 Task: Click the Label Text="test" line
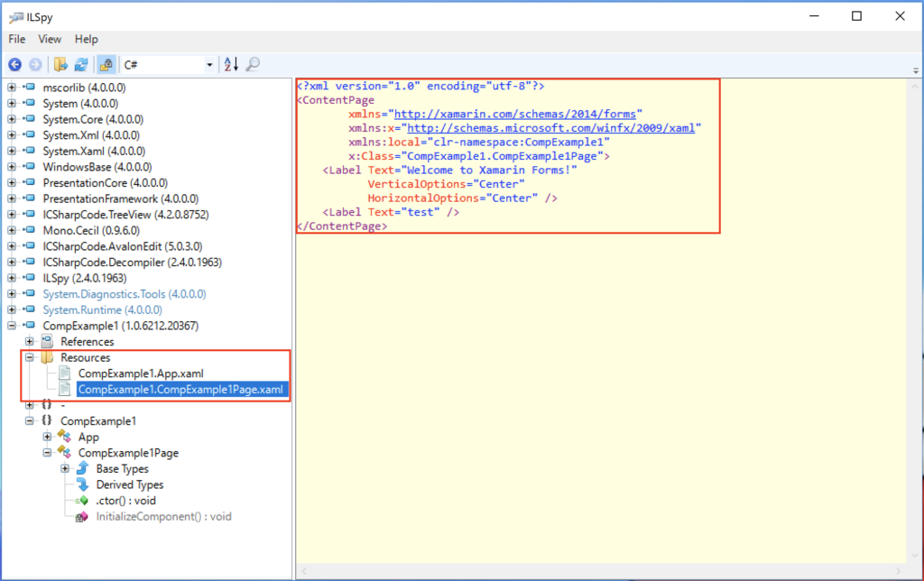coord(391,212)
